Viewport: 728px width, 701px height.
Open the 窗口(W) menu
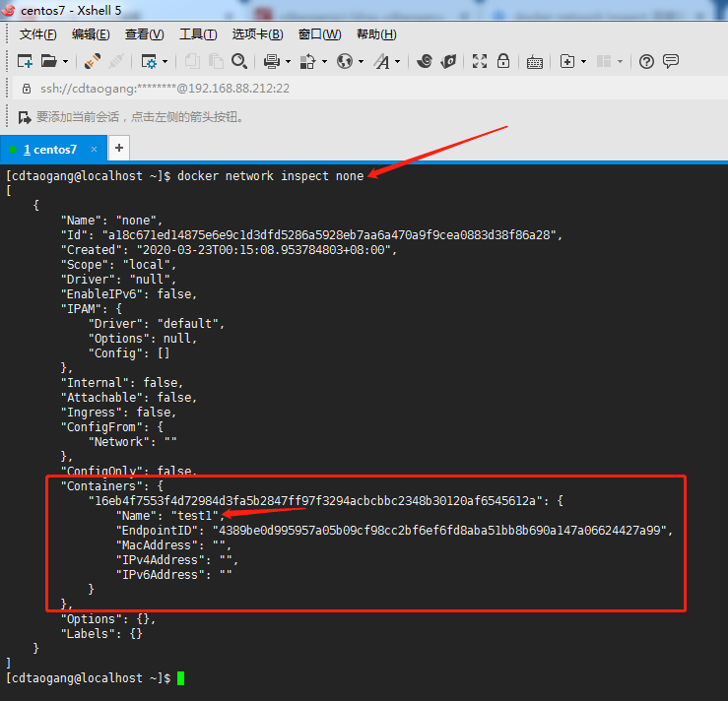coord(319,34)
